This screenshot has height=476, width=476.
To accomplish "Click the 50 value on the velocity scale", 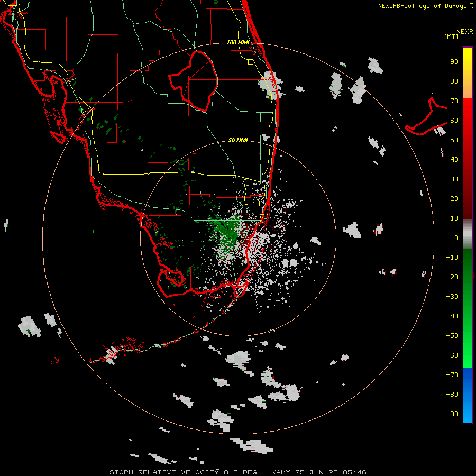I will point(454,140).
